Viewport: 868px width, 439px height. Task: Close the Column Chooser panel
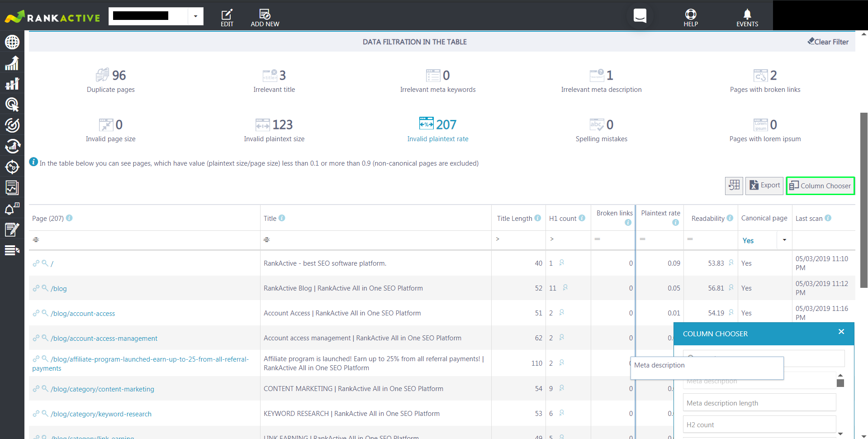coord(841,332)
